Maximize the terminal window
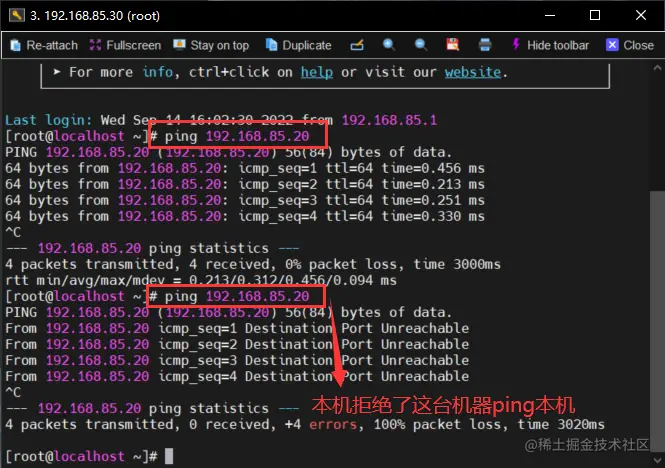This screenshot has width=665, height=468. [x=595, y=15]
